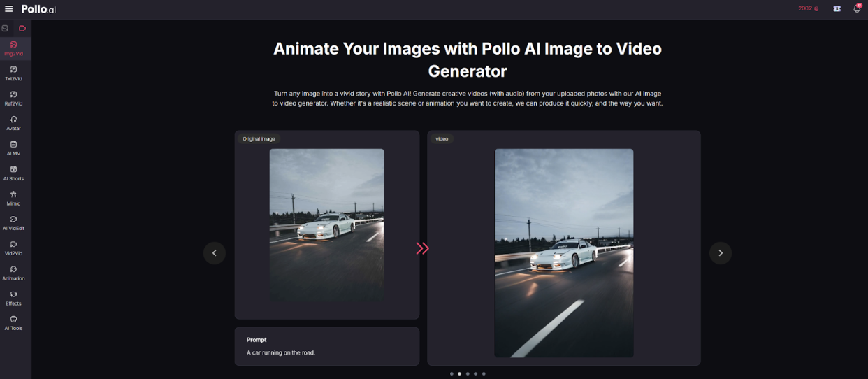Open the Vid2Vid tool
The width and height of the screenshot is (868, 379).
(x=13, y=248)
